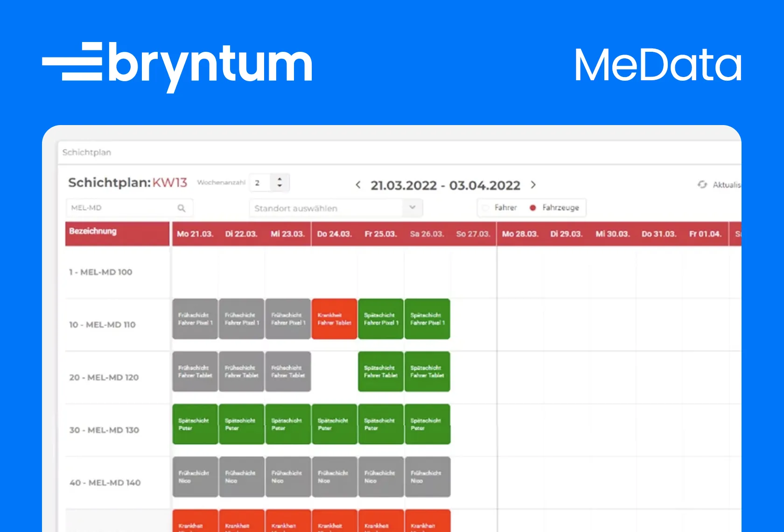
Task: Click the Mi 30.03. column header
Action: (x=613, y=234)
